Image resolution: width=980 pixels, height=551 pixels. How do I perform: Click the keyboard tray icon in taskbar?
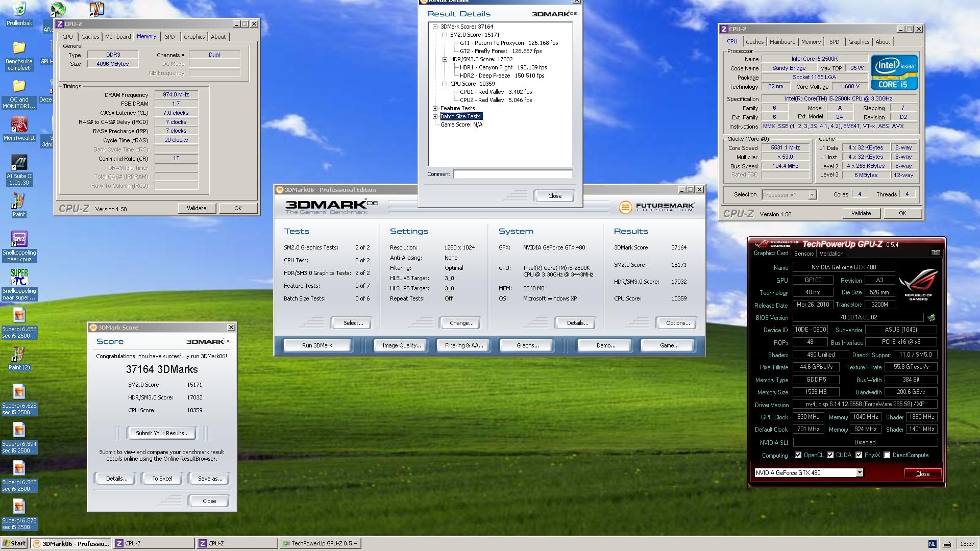tap(946, 544)
